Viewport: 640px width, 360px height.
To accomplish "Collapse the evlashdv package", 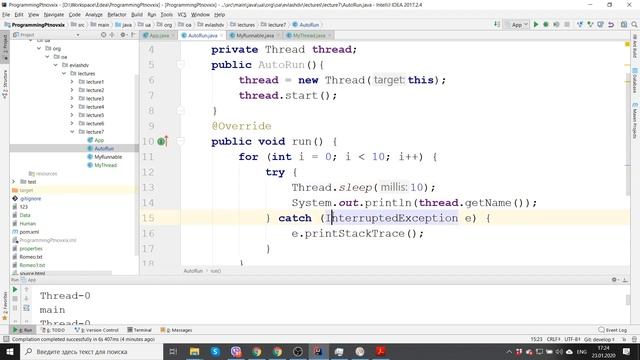I will pyautogui.click(x=56, y=65).
